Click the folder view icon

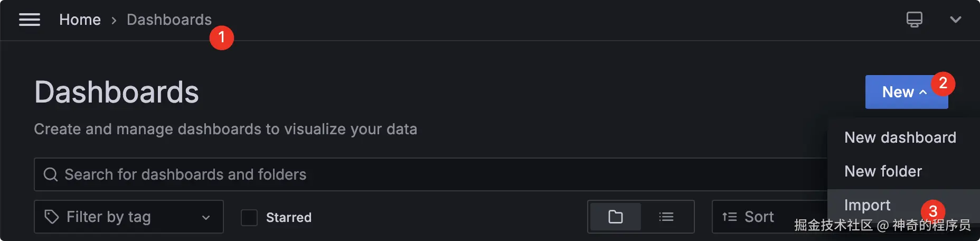[615, 217]
